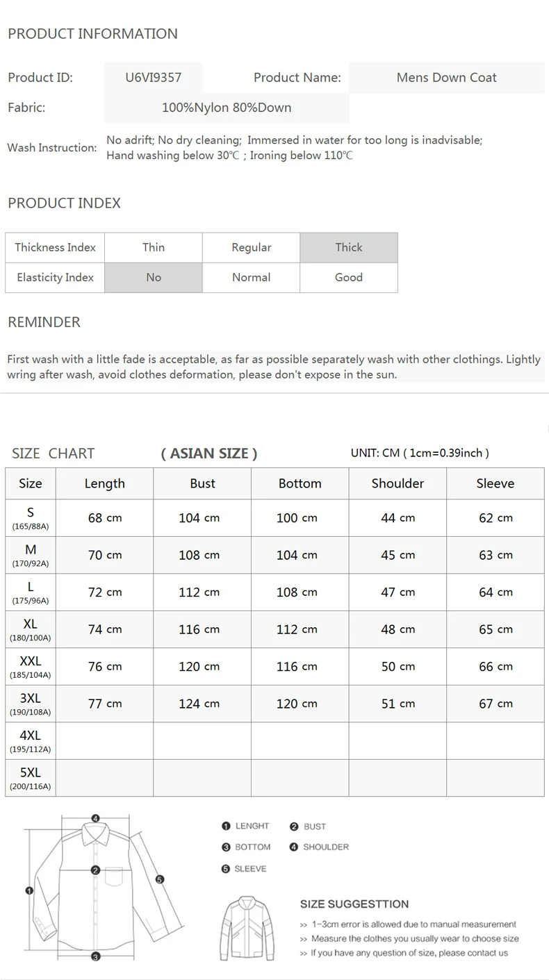
Task: Click the empty 4XL length cell
Action: click(105, 740)
